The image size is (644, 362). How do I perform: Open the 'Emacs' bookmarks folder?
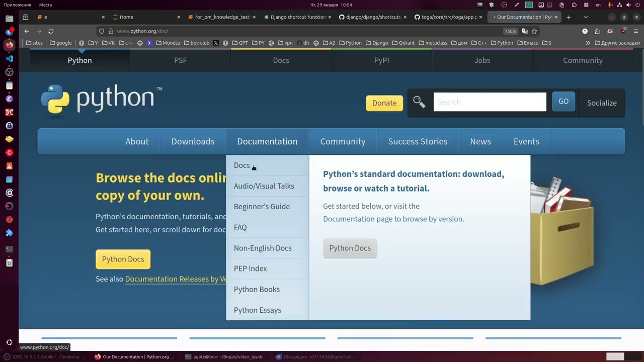(x=527, y=43)
